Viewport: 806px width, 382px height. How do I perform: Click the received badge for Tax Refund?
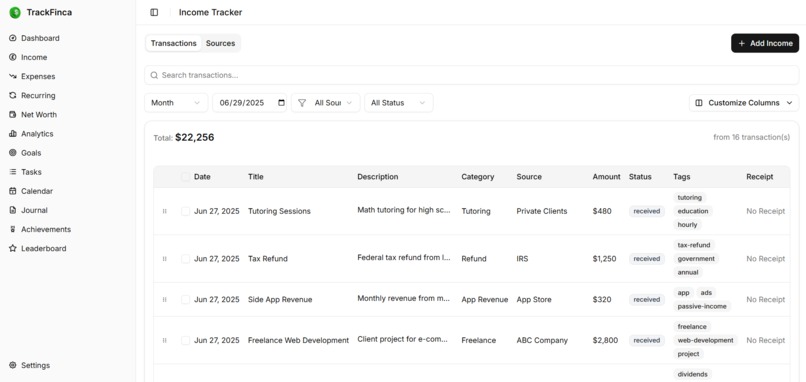[x=647, y=259]
